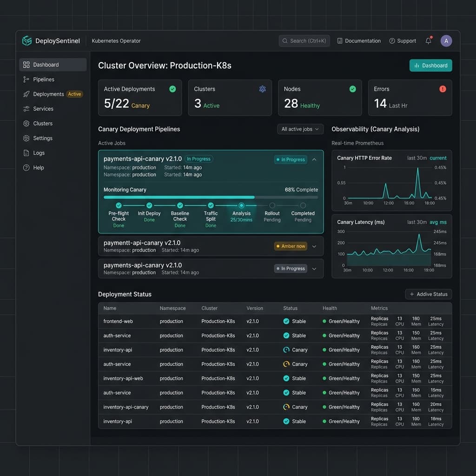Go to Pipelines section
This screenshot has width=476, height=476.
pyautogui.click(x=53, y=79)
